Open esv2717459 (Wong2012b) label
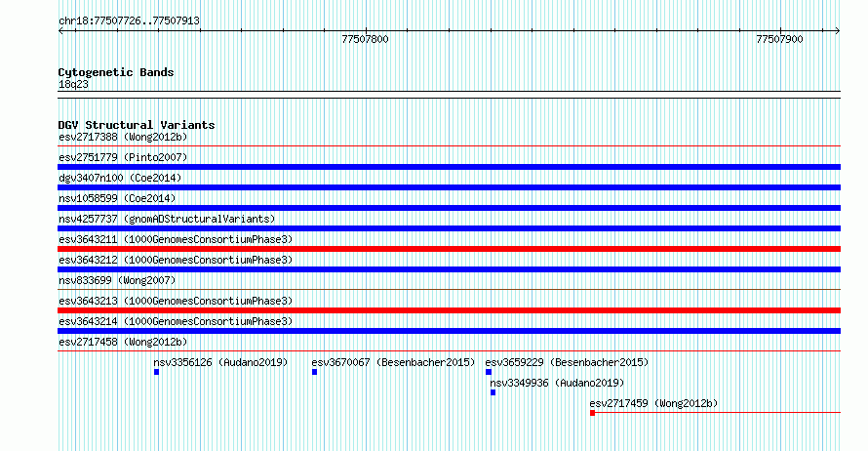 pyautogui.click(x=653, y=403)
